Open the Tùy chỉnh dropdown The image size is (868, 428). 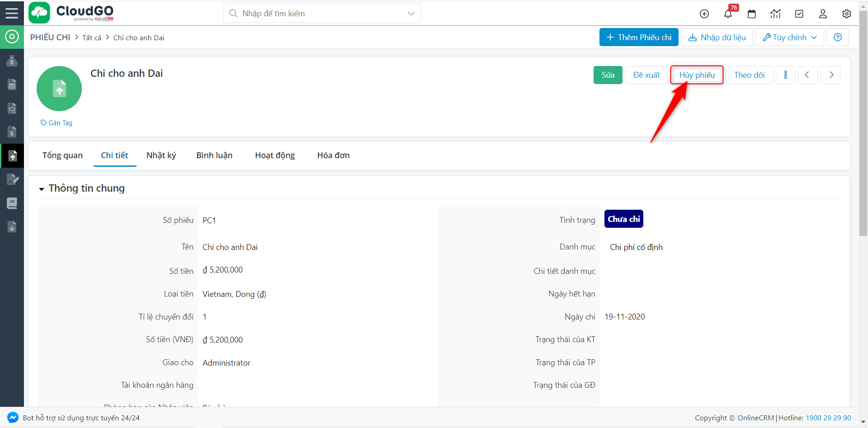(x=789, y=38)
